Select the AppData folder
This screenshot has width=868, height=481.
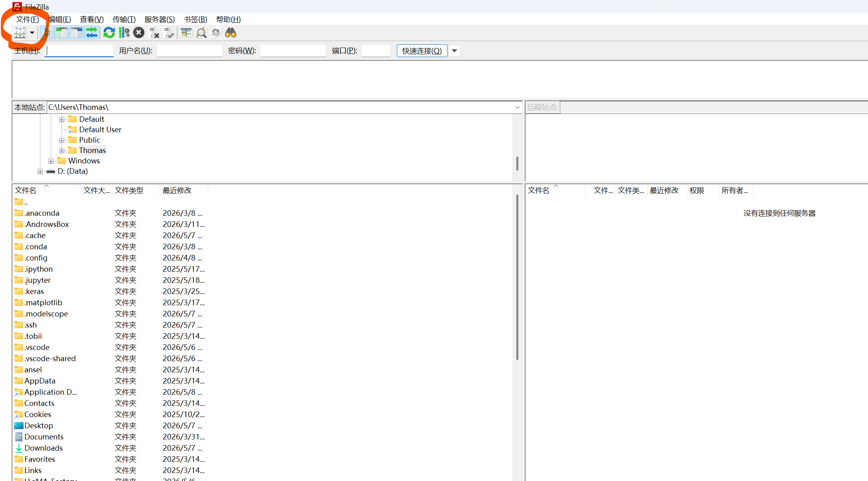tap(40, 381)
